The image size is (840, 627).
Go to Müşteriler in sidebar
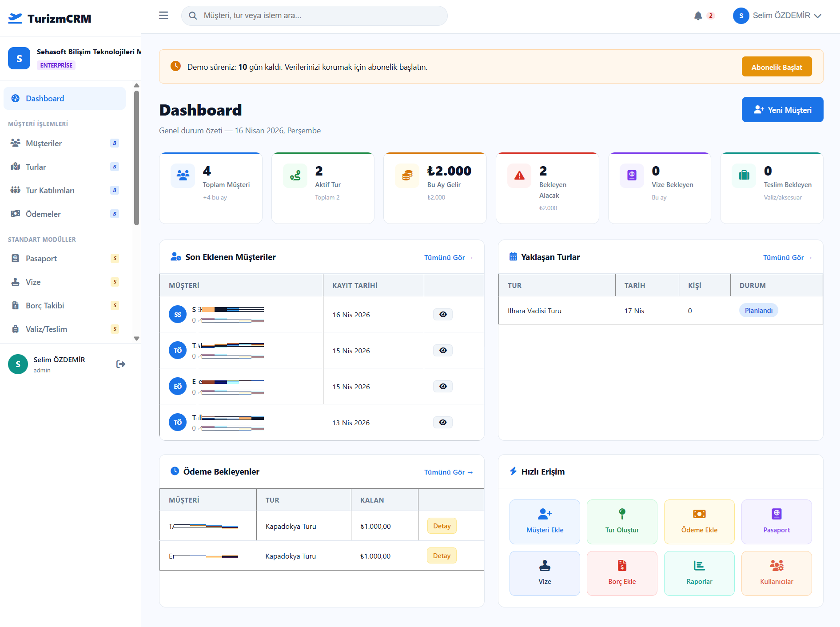44,144
